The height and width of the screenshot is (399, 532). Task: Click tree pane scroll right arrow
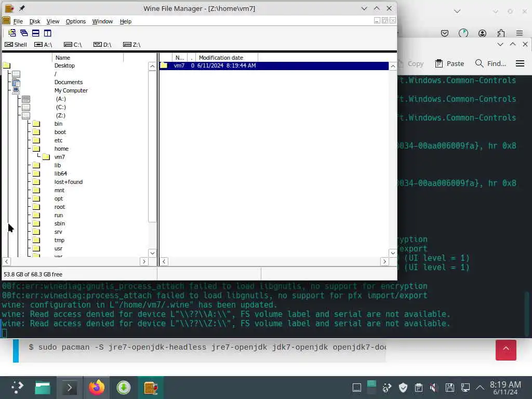click(x=144, y=262)
